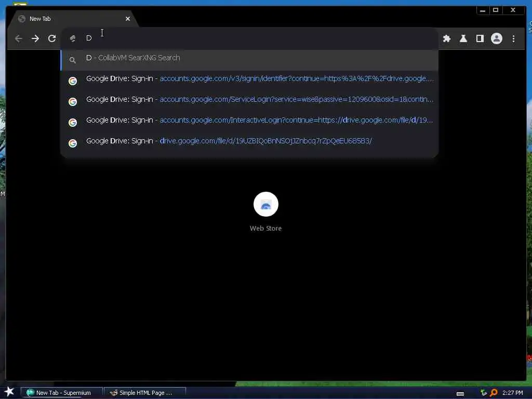
Task: Click the 2:27 PM clock
Action: [512, 393]
